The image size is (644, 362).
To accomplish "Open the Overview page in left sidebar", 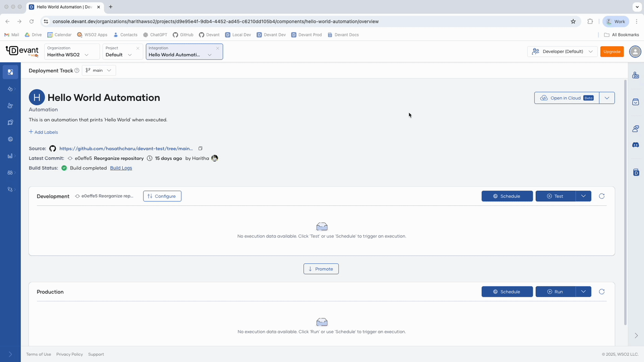I will (x=10, y=71).
